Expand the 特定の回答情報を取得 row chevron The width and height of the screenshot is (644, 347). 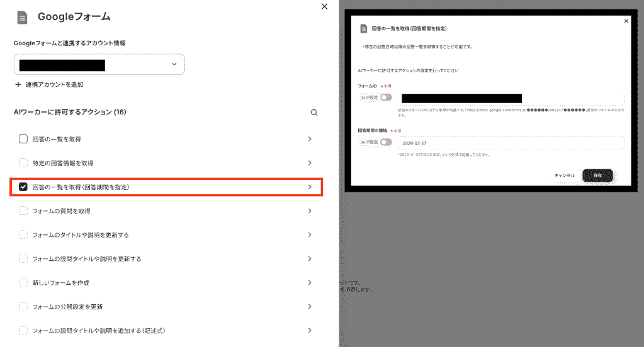[310, 163]
